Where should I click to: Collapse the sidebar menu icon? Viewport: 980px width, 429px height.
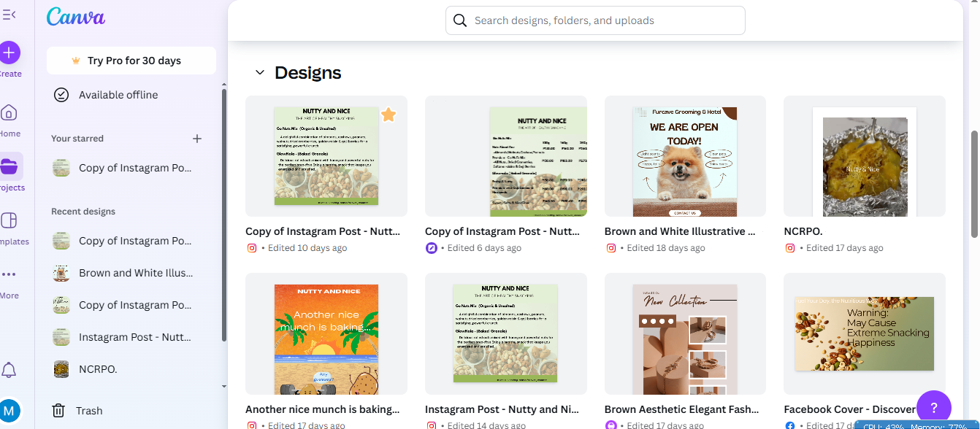9,15
